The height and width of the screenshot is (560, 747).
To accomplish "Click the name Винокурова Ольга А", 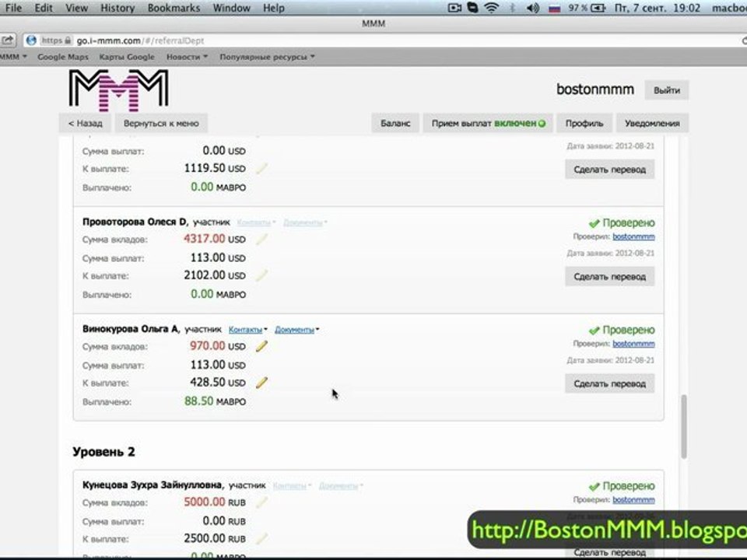I will coord(131,329).
